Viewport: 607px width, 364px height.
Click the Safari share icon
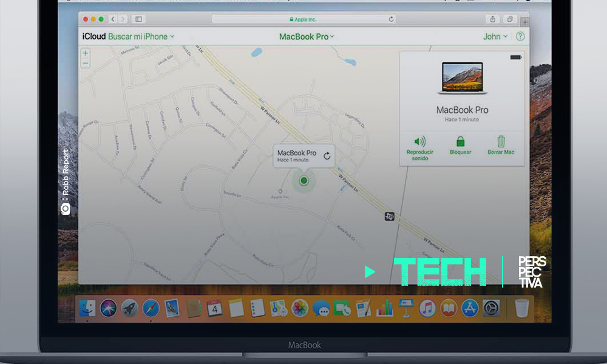[492, 19]
